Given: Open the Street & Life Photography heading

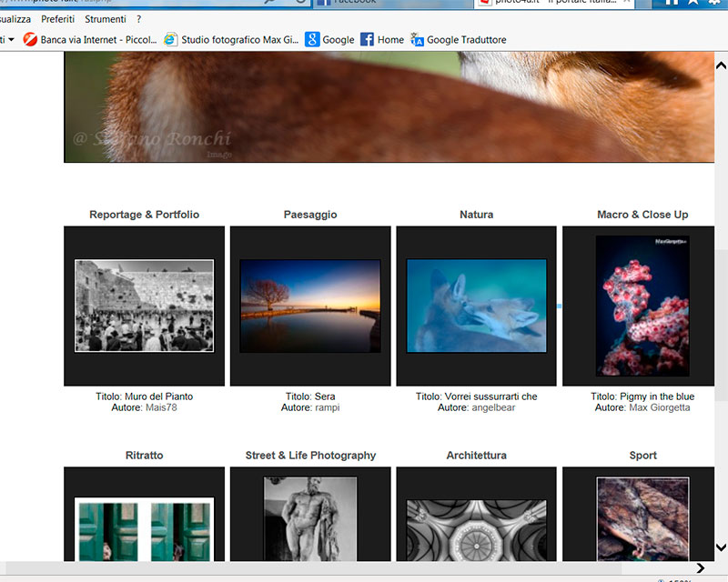Looking at the screenshot, I should click(310, 456).
